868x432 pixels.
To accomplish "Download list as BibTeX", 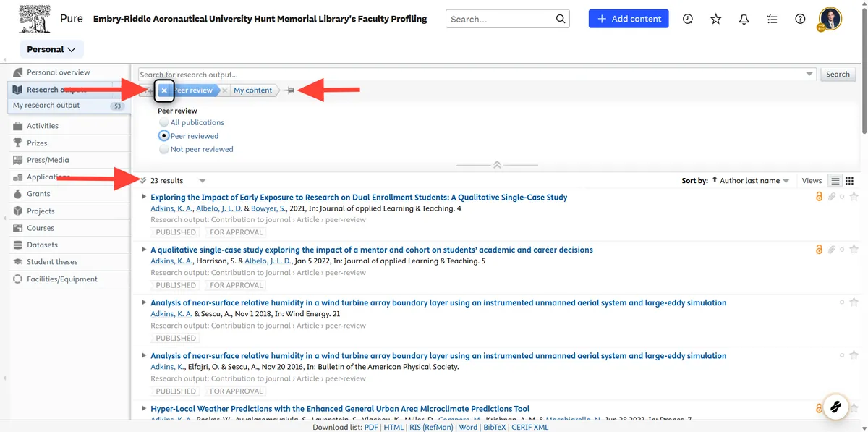I will [495, 427].
